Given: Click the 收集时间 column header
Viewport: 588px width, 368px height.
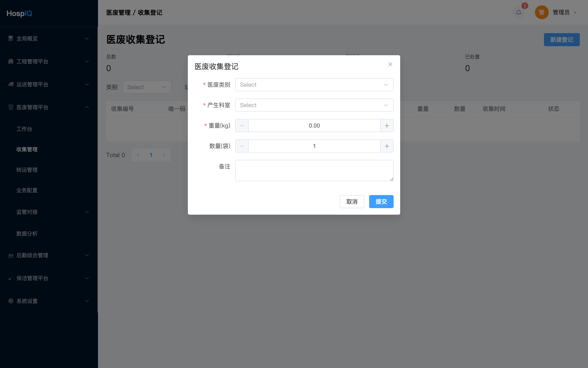Looking at the screenshot, I should pos(494,109).
